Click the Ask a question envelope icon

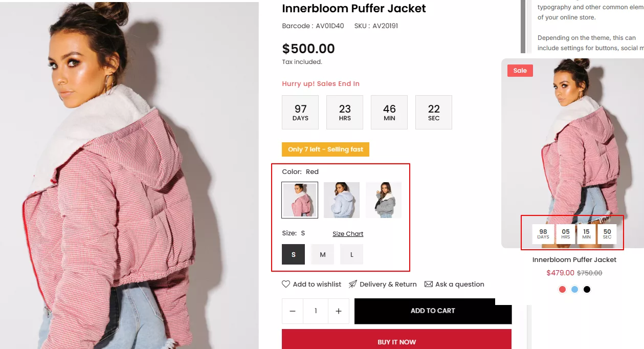tap(429, 284)
